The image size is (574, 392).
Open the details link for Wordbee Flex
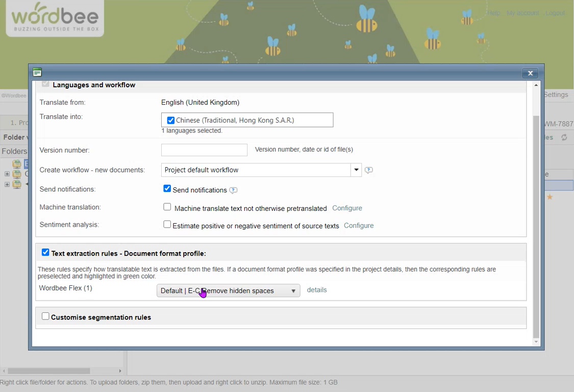click(x=316, y=290)
